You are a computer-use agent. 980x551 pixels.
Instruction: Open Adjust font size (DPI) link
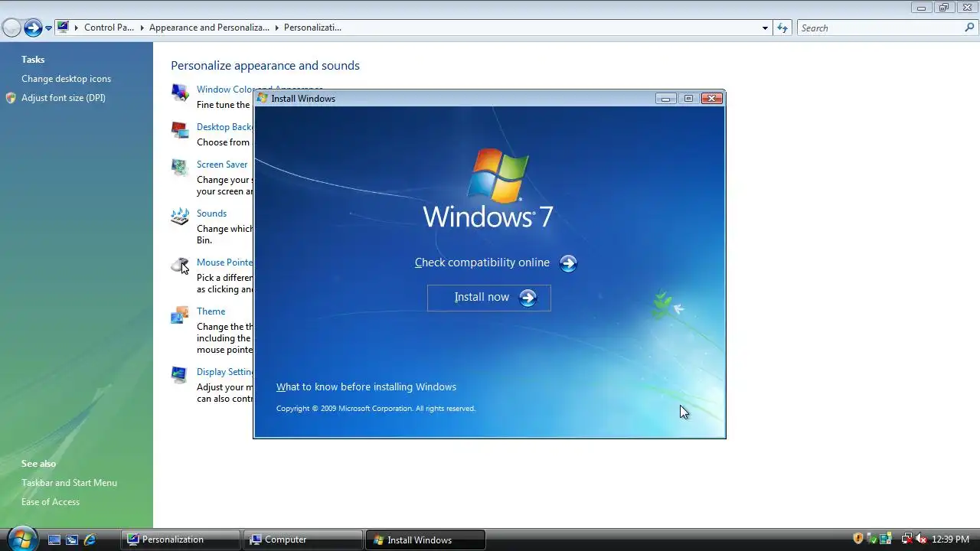64,98
